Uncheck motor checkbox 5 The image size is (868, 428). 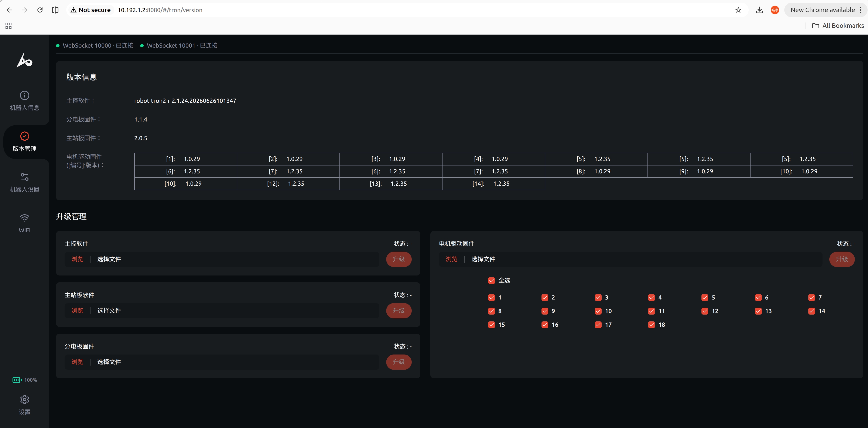click(705, 298)
